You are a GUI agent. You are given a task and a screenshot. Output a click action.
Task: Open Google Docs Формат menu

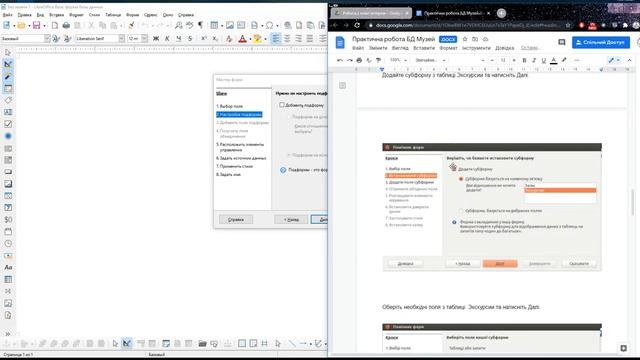coord(448,48)
